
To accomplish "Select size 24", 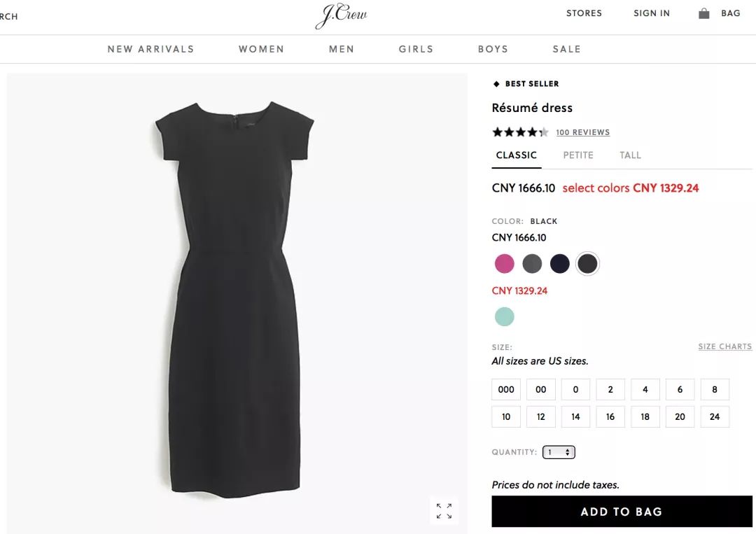I will pos(715,417).
